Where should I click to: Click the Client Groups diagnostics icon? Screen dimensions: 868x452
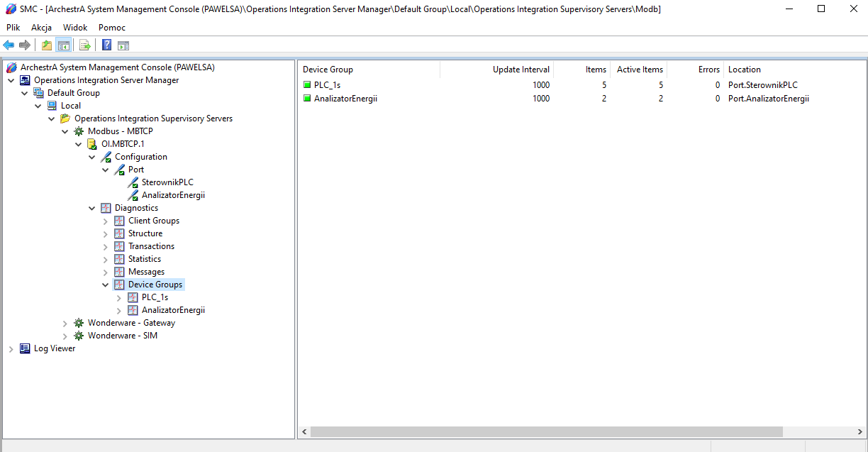coord(120,221)
